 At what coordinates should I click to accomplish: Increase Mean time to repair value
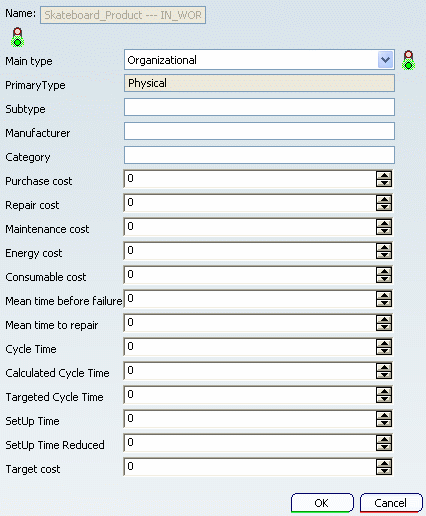pos(384,319)
